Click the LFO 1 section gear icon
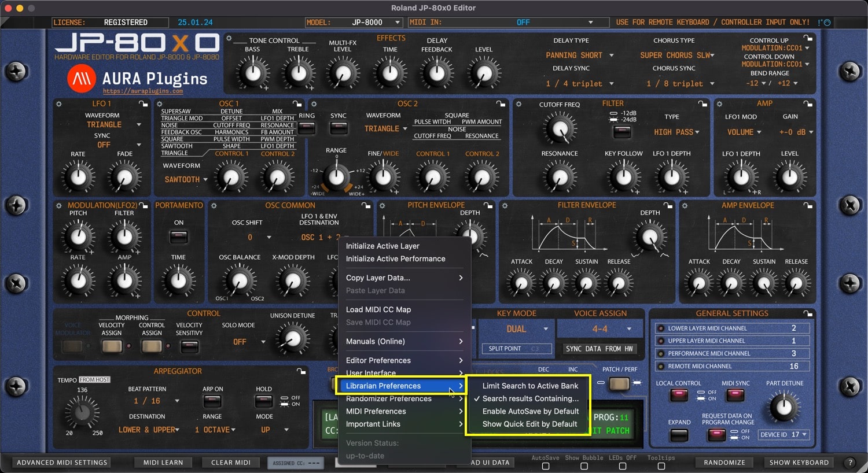This screenshot has height=473, width=868. (x=58, y=104)
